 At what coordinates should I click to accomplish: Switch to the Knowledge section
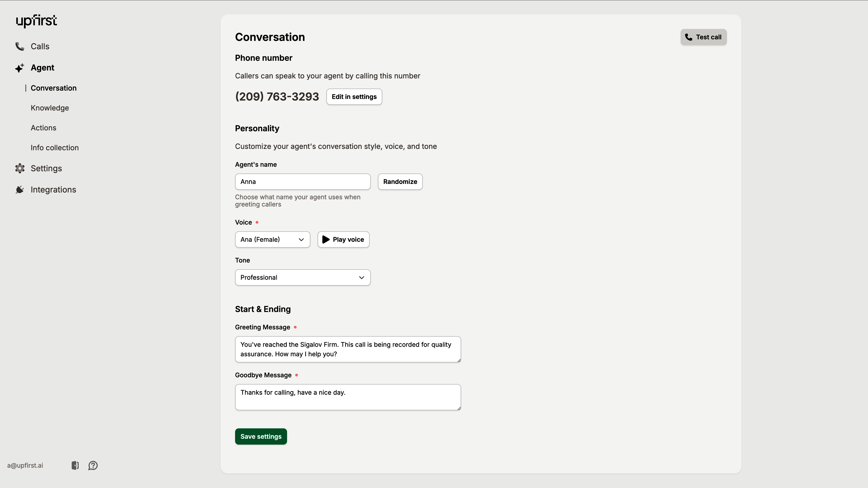(50, 108)
